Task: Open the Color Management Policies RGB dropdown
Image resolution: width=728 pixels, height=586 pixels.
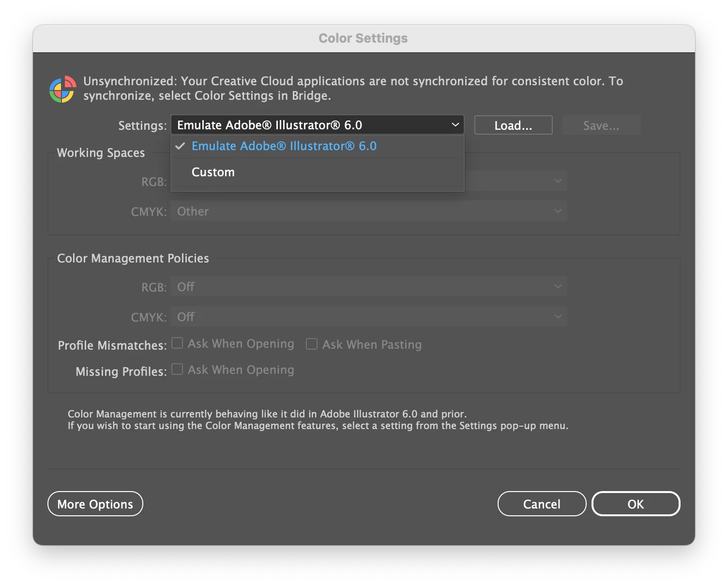Action: pos(368,287)
